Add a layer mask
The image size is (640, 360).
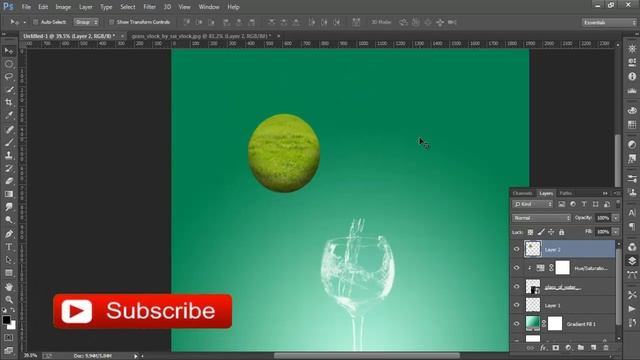pyautogui.click(x=556, y=348)
